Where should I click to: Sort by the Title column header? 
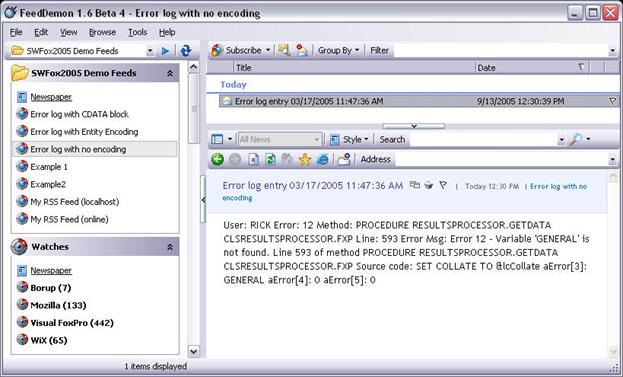354,68
